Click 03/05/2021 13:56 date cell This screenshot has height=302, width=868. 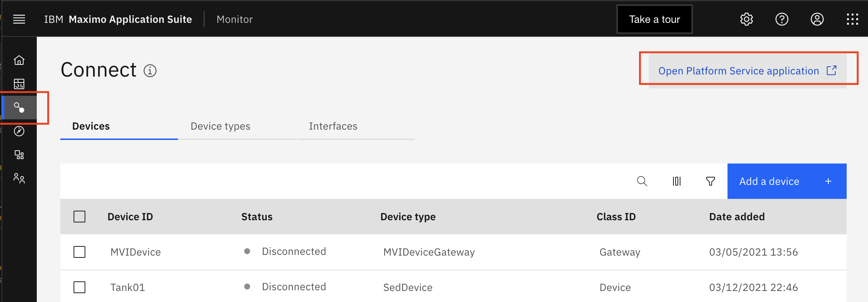coord(754,252)
